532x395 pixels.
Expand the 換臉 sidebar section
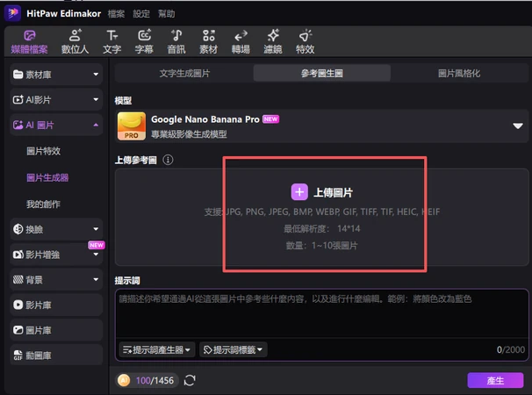coord(56,229)
